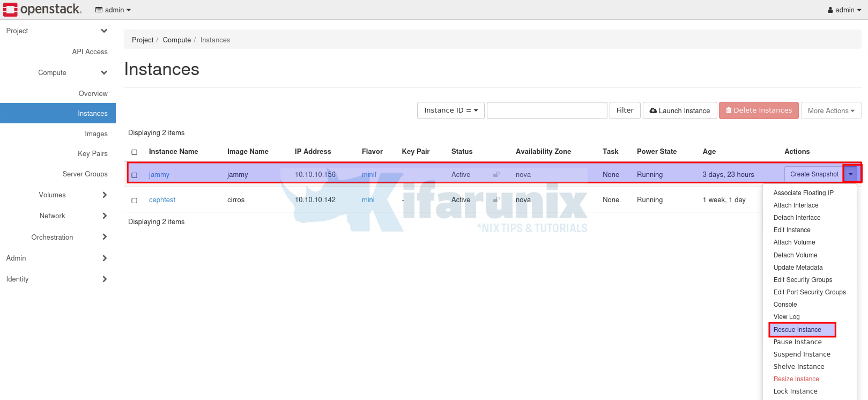Toggle the select-all instances checkbox
Viewport: 868px width, 400px height.
pos(135,152)
